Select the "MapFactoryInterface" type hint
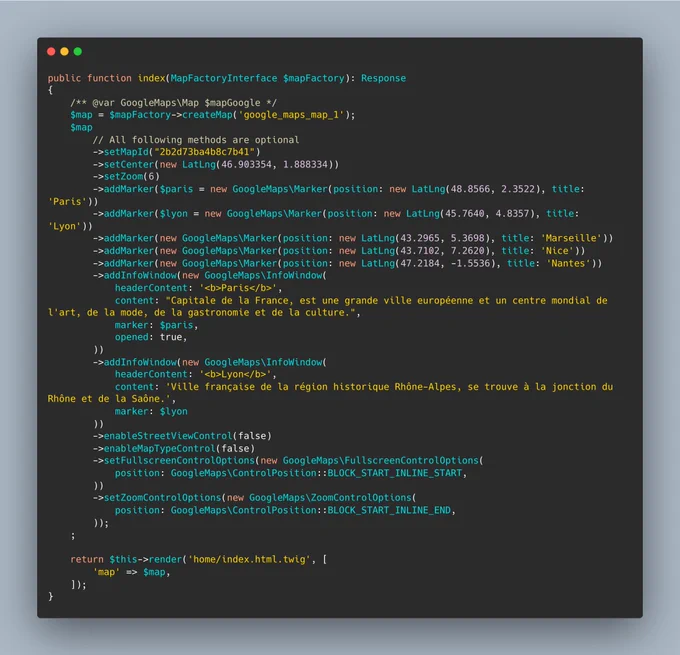Image resolution: width=680 pixels, height=655 pixels. pos(224,78)
